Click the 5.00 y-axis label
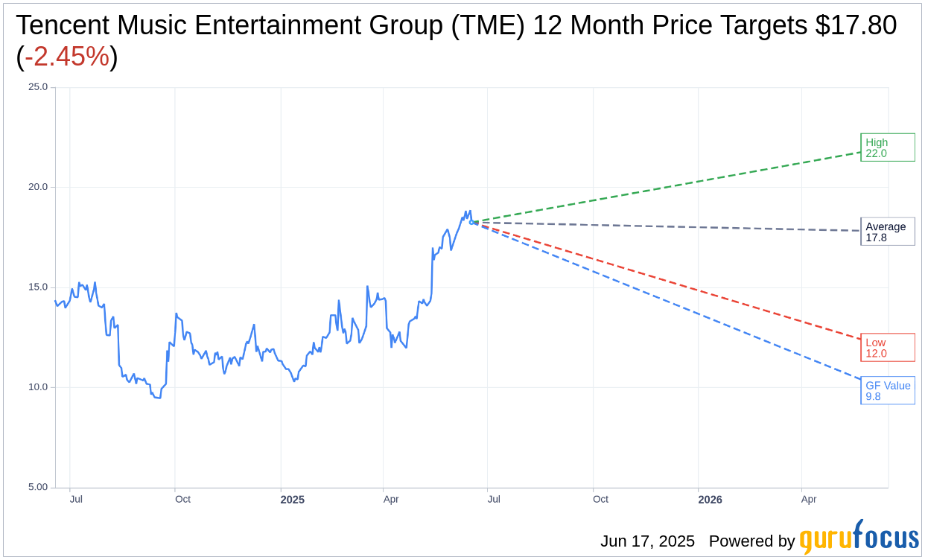 tap(38, 487)
